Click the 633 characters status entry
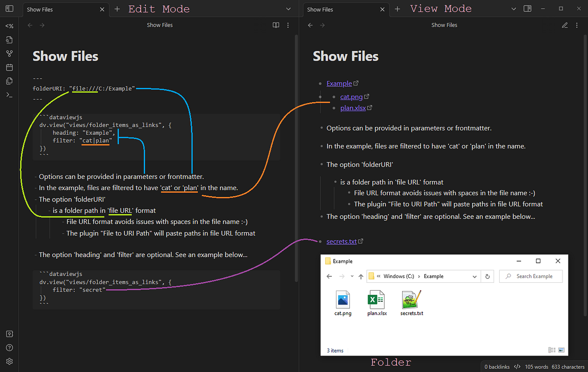The height and width of the screenshot is (372, 588). [x=568, y=367]
